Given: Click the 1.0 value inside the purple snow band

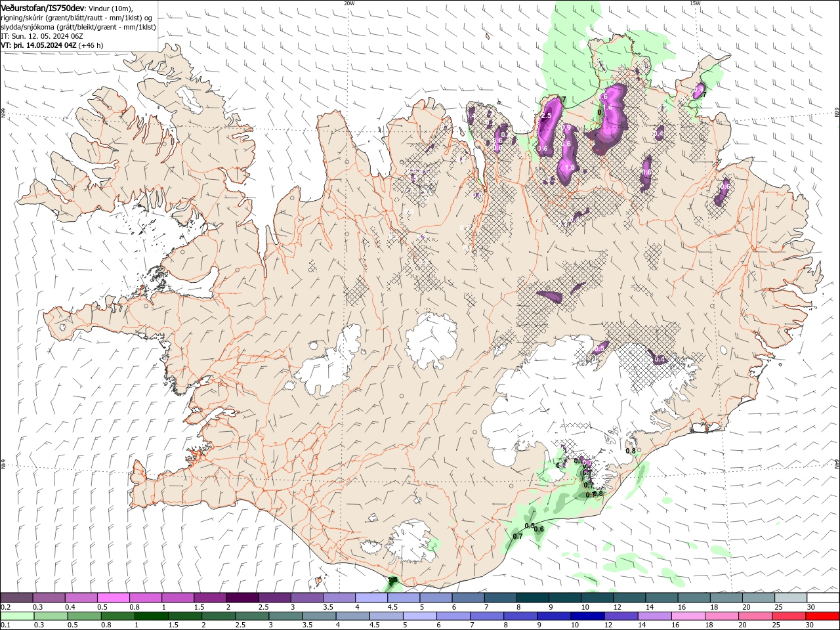Looking at the screenshot, I should coord(570,168).
